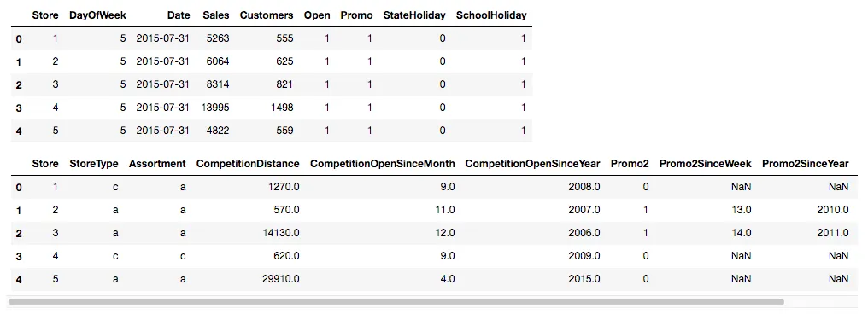
Task: Select the Assortment column header
Action: point(157,164)
